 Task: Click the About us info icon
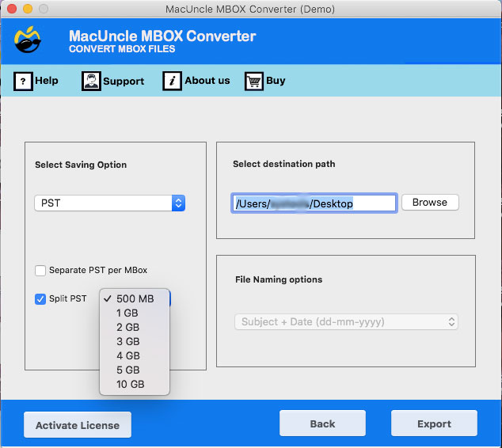coord(173,81)
